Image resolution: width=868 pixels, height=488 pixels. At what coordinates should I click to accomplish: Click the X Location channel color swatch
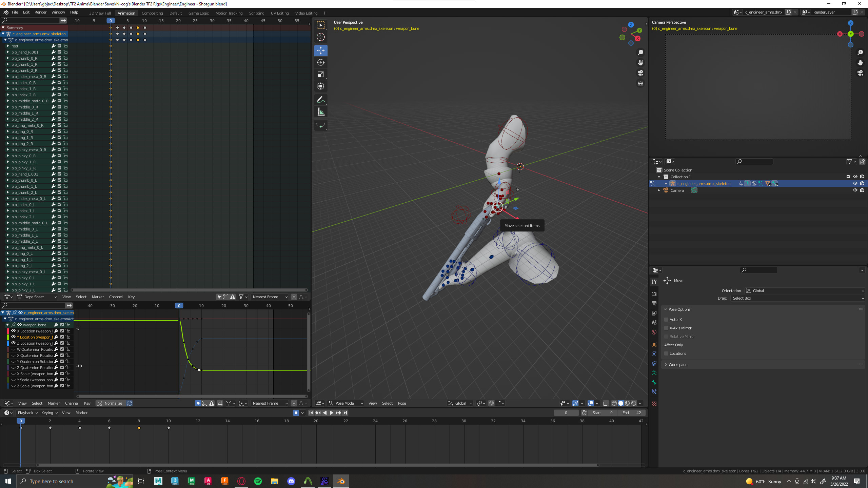tap(7, 331)
